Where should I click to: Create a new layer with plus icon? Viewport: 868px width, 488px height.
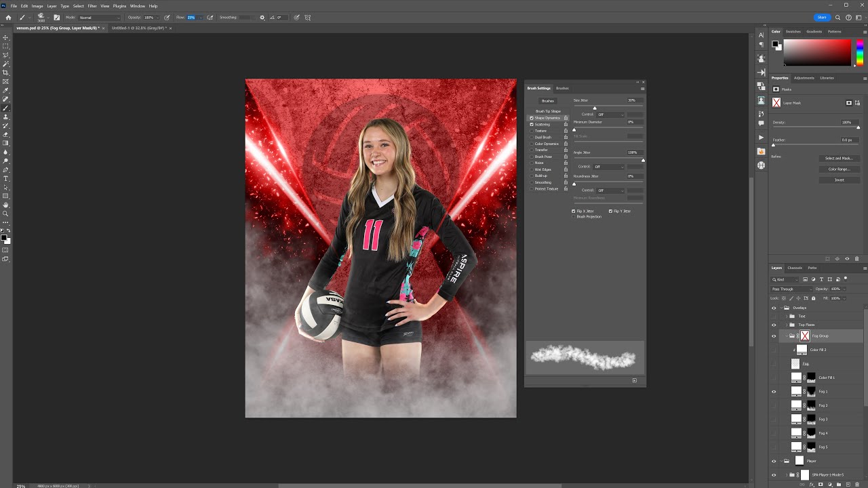(x=848, y=484)
